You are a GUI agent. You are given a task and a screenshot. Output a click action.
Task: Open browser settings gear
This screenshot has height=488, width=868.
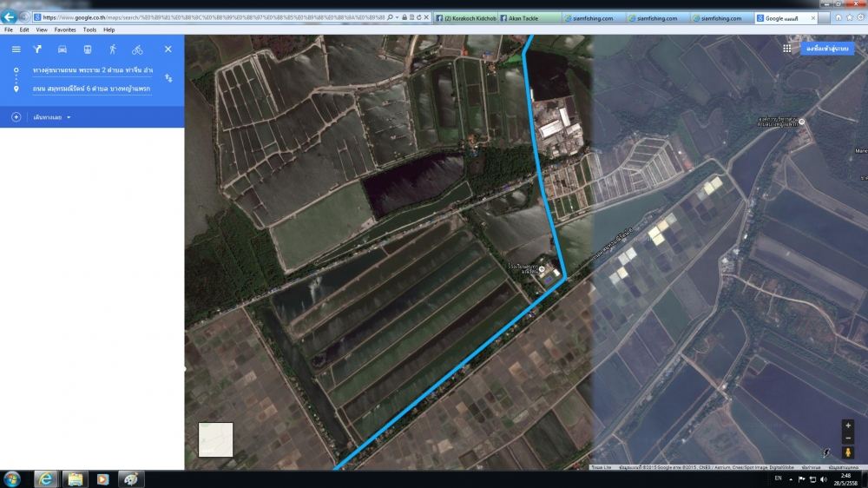[x=861, y=17]
